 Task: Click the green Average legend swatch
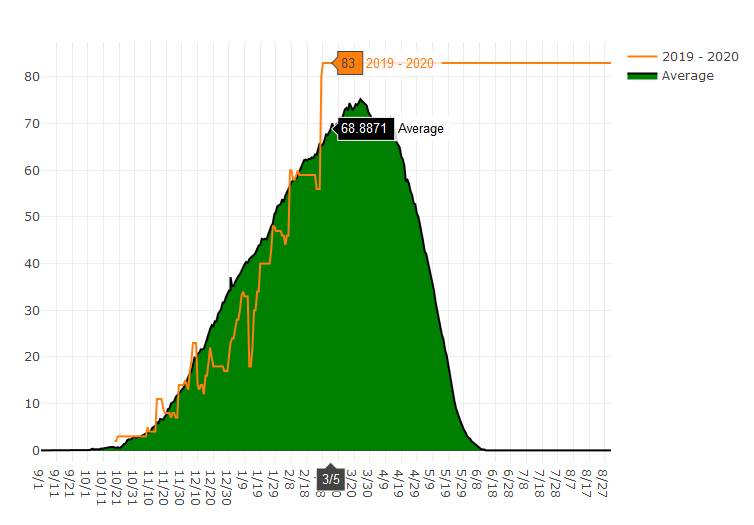(642, 76)
